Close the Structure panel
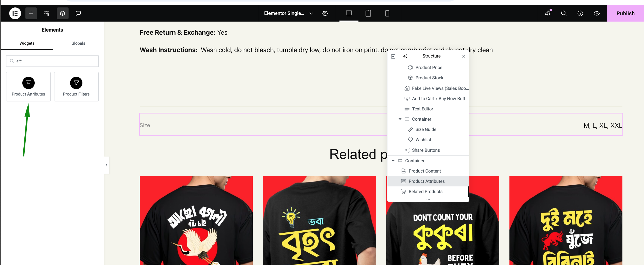Image resolution: width=644 pixels, height=265 pixels. pos(464,56)
